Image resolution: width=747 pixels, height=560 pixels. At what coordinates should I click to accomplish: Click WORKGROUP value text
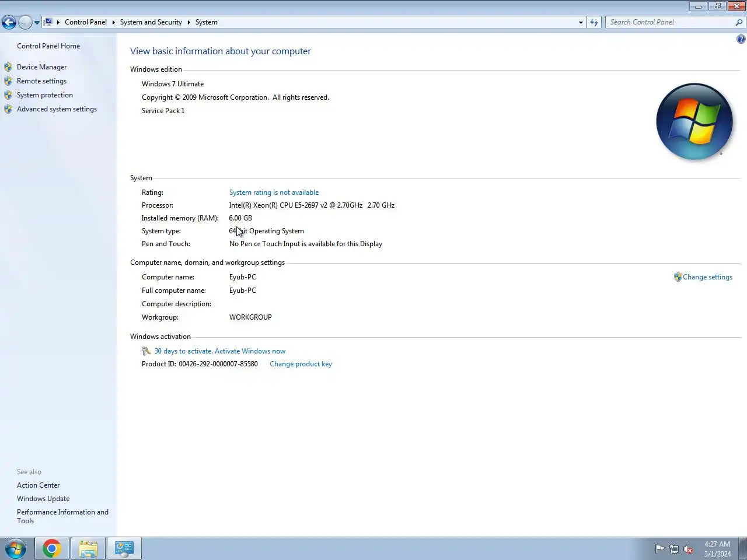point(250,317)
